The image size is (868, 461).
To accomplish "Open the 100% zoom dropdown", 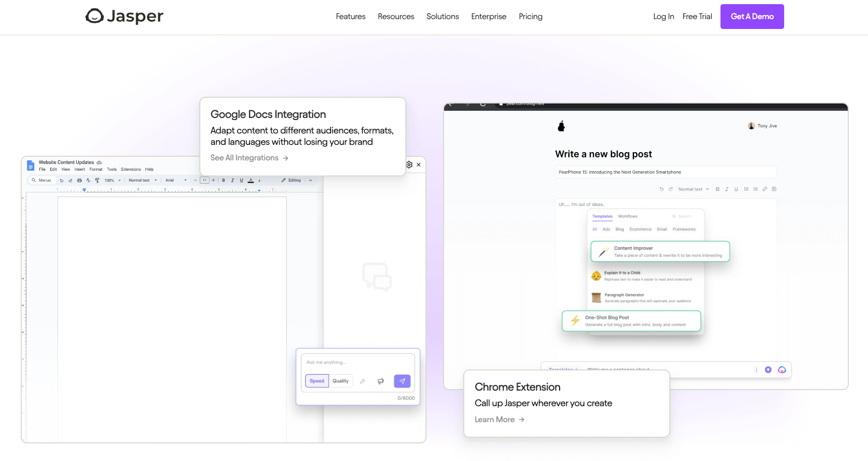I will pyautogui.click(x=112, y=181).
